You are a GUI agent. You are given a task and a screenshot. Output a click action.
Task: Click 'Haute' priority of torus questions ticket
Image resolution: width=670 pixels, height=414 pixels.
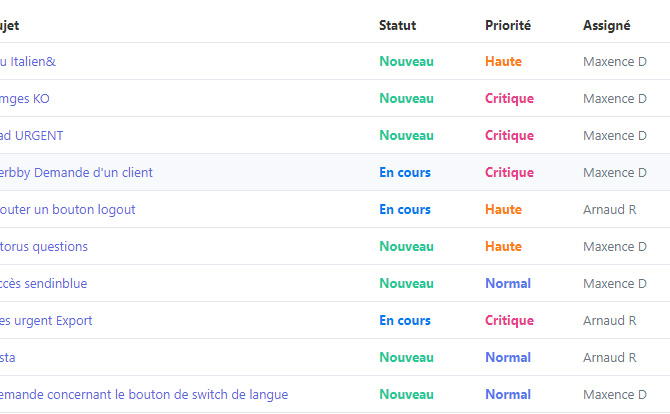[503, 247]
